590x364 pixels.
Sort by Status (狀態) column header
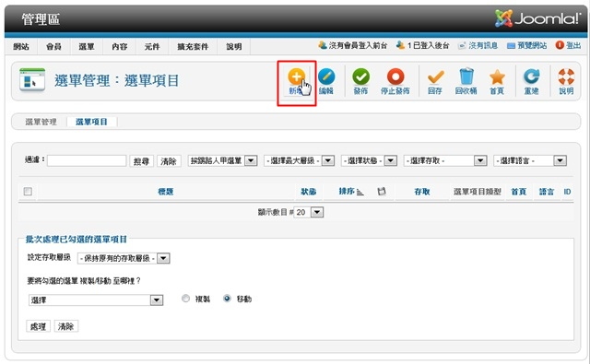click(308, 192)
